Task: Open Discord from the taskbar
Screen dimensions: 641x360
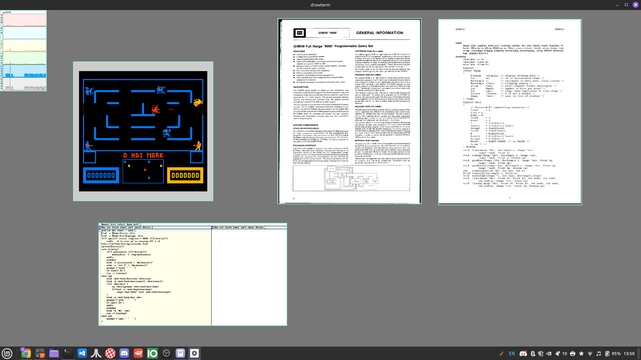Action: 124,353
